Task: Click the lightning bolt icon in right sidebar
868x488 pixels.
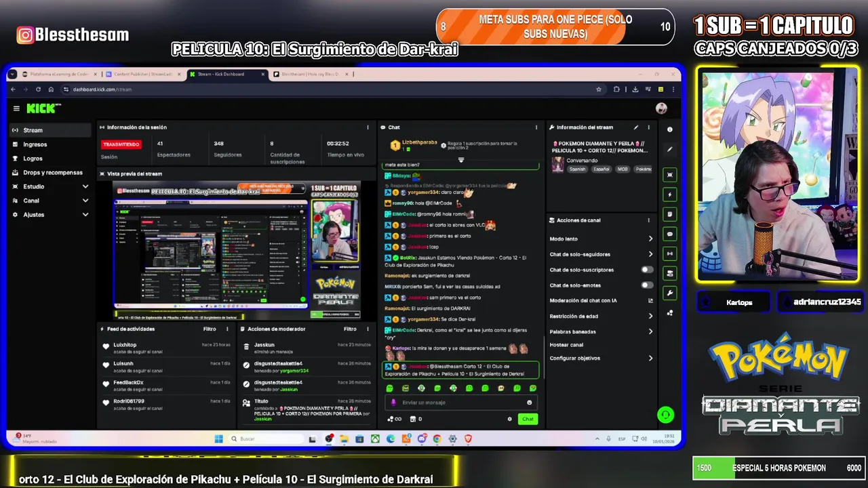Action: tap(670, 195)
